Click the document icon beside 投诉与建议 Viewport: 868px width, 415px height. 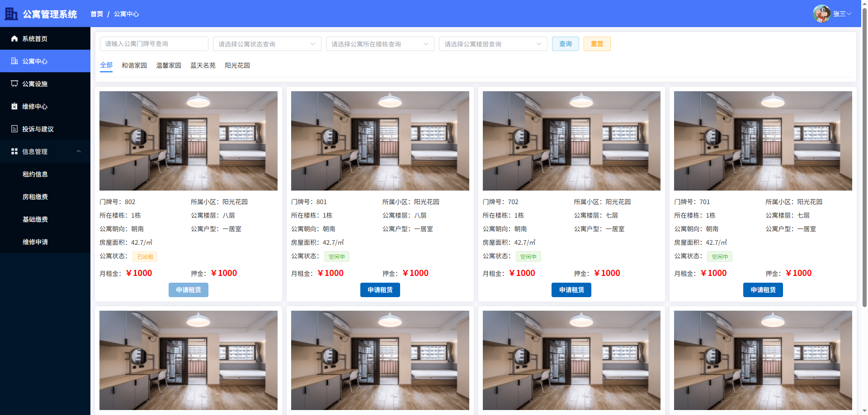click(x=14, y=129)
